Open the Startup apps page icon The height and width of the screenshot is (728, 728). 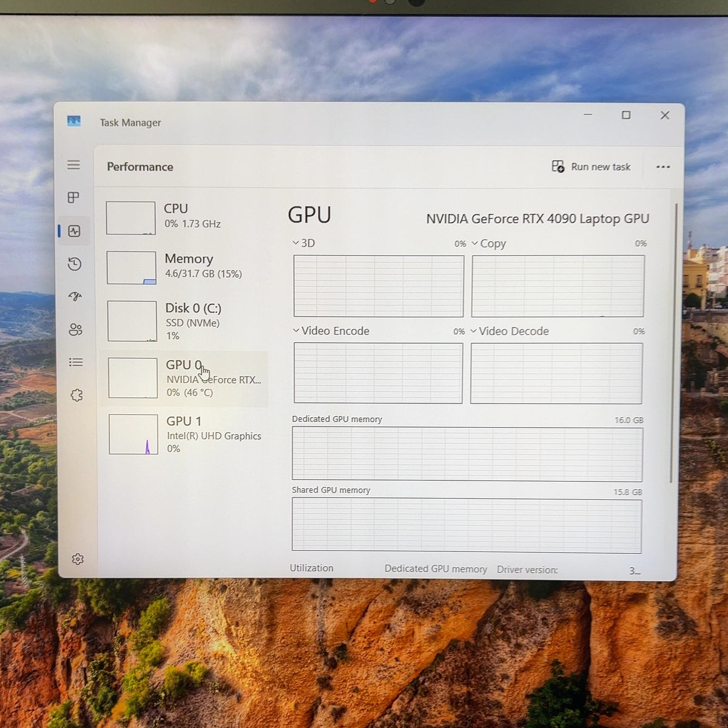(75, 297)
